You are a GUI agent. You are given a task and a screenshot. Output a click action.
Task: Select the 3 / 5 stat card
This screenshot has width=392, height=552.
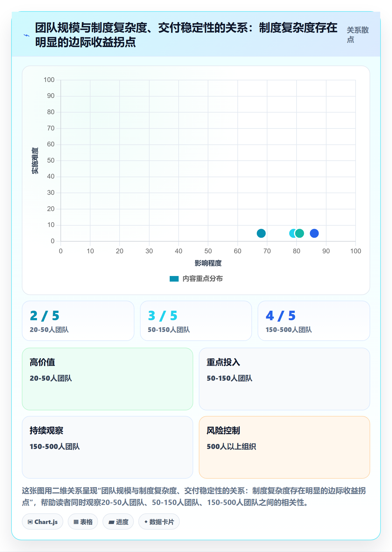pyautogui.click(x=196, y=321)
